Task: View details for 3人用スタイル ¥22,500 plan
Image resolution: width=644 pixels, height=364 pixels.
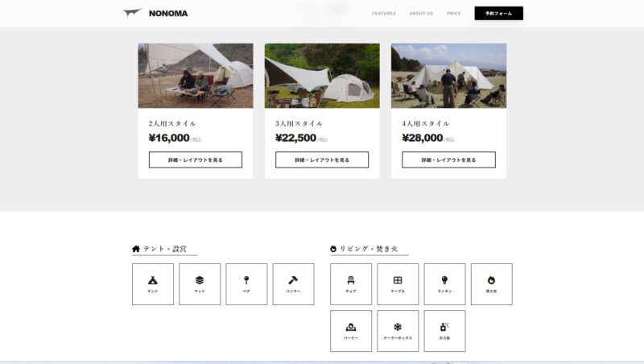Action: tap(322, 159)
